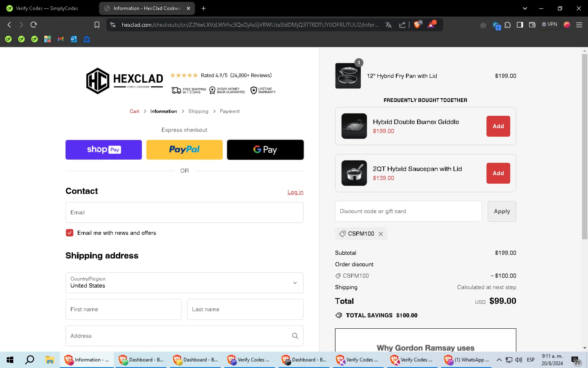This screenshot has height=368, width=588.
Task: Click the page vertical scrollbar
Action: tap(584, 146)
